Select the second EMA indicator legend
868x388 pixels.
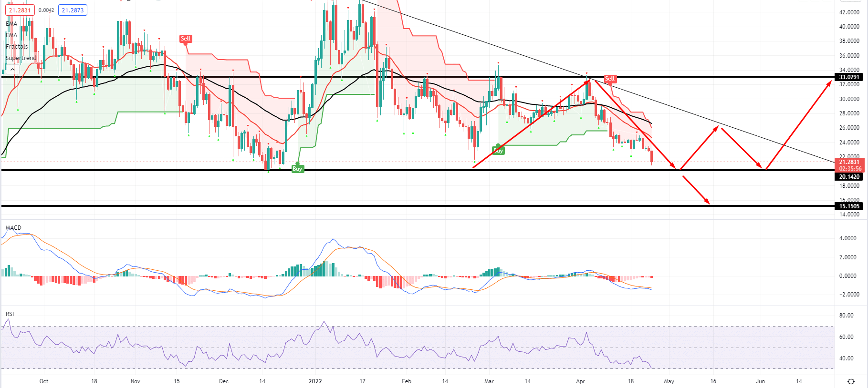(x=11, y=35)
